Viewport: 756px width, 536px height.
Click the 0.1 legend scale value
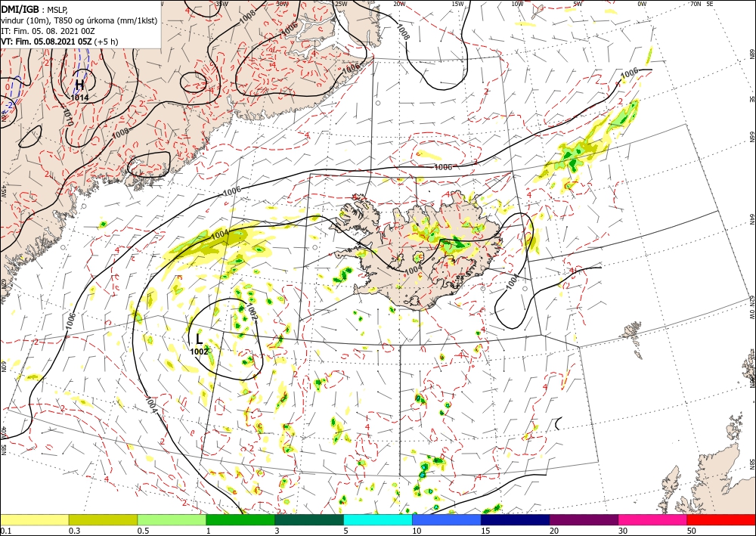[x=6, y=531]
